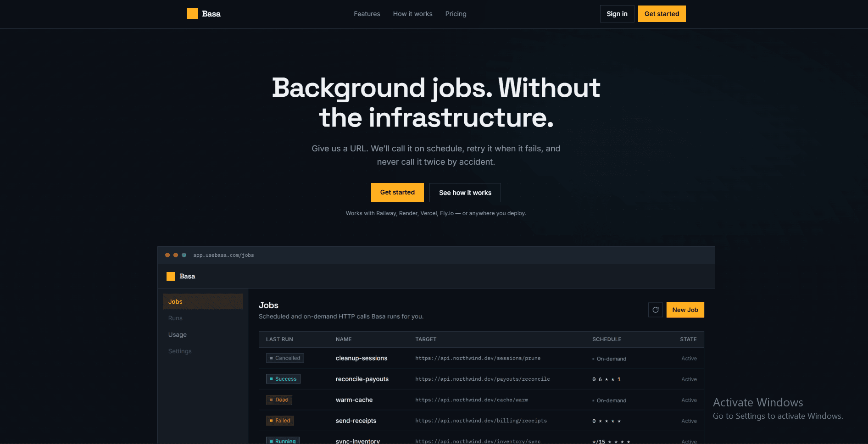Go to the Pricing nav link
Viewport: 868px width, 444px height.
[x=456, y=14]
